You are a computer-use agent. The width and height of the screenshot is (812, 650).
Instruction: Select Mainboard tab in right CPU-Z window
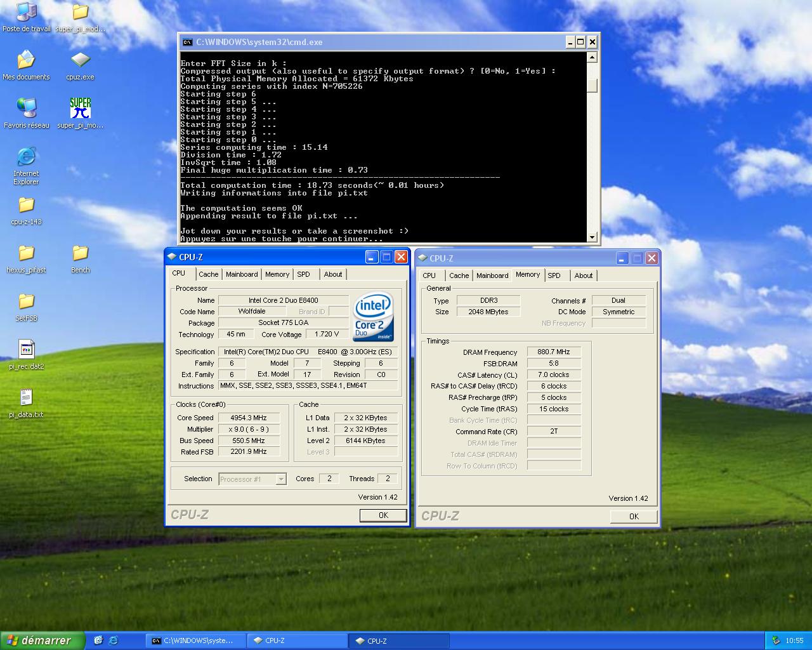coord(492,275)
